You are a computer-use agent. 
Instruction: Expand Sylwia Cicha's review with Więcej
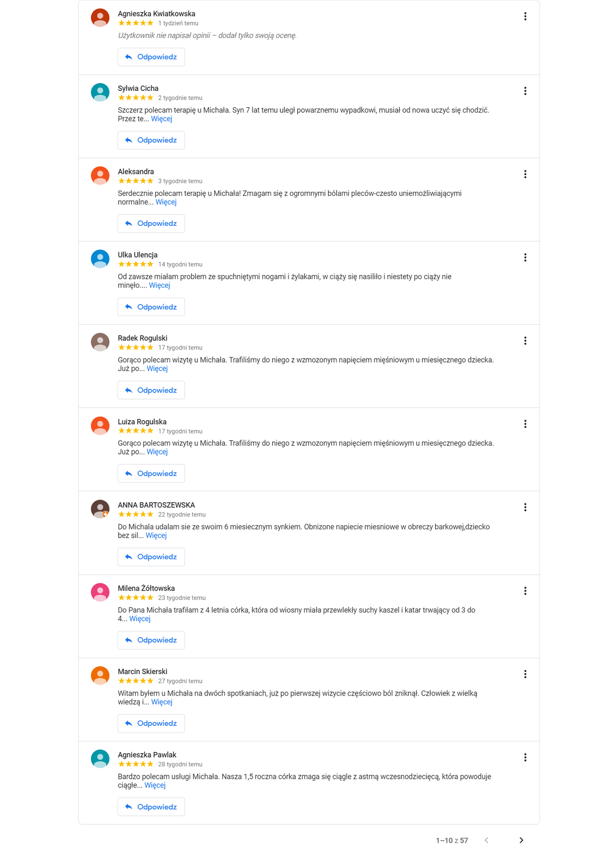tap(161, 119)
